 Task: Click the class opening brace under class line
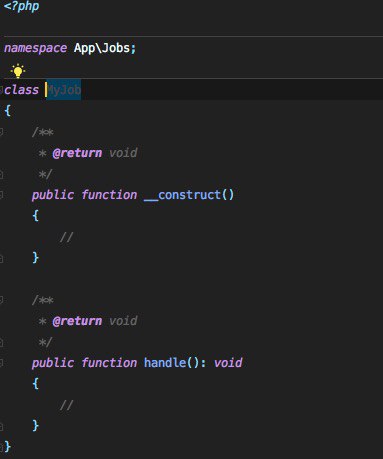pyautogui.click(x=7, y=110)
